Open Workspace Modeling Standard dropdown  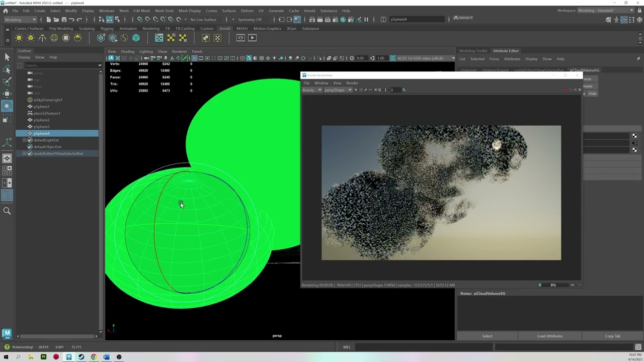(606, 11)
